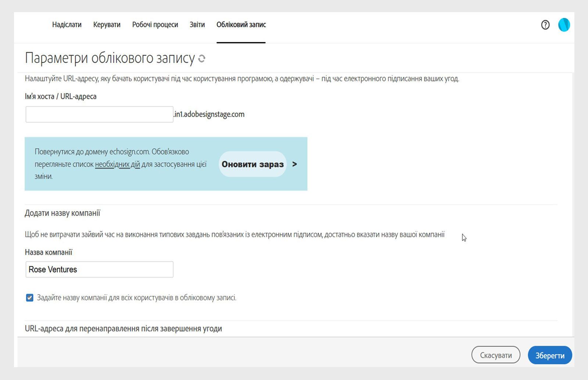Switch to the Керувати tab

107,25
